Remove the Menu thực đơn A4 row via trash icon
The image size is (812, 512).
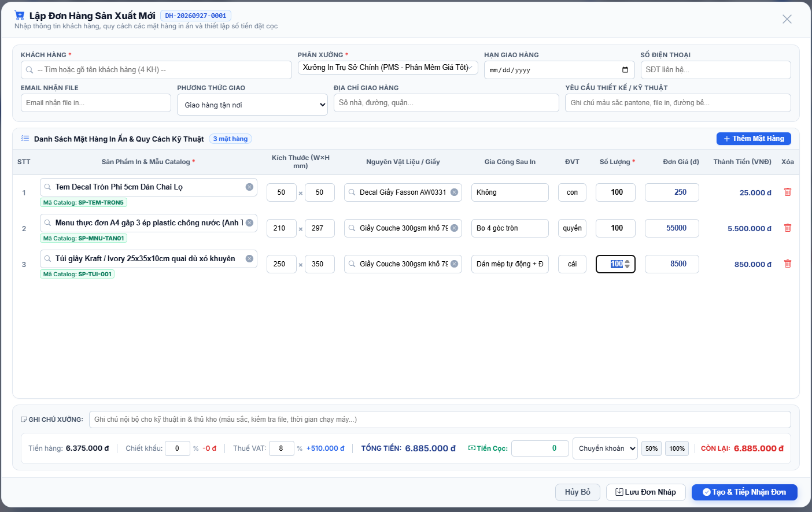pos(787,228)
